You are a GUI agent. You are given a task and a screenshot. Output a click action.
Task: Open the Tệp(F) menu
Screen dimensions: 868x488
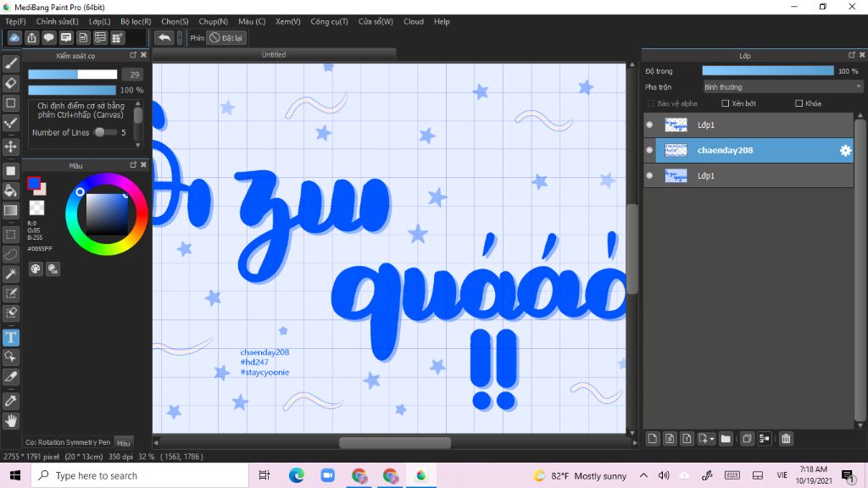click(x=15, y=21)
